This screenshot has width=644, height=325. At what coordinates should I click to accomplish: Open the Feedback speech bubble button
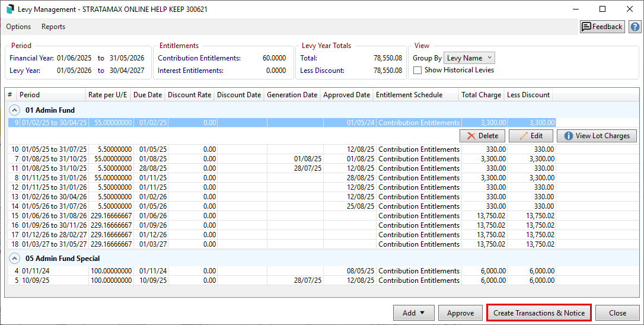[602, 27]
